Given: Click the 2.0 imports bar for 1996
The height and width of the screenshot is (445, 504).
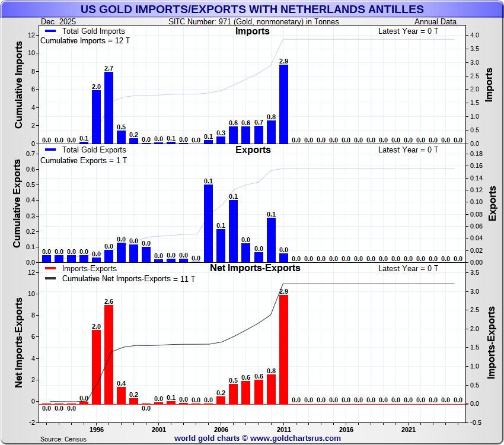Looking at the screenshot, I should coord(96,117).
